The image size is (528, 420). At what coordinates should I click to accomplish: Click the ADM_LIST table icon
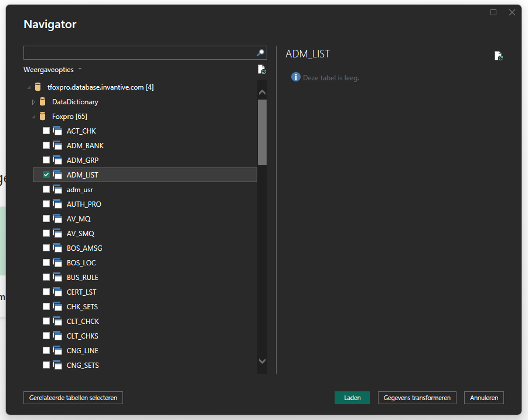click(x=57, y=175)
